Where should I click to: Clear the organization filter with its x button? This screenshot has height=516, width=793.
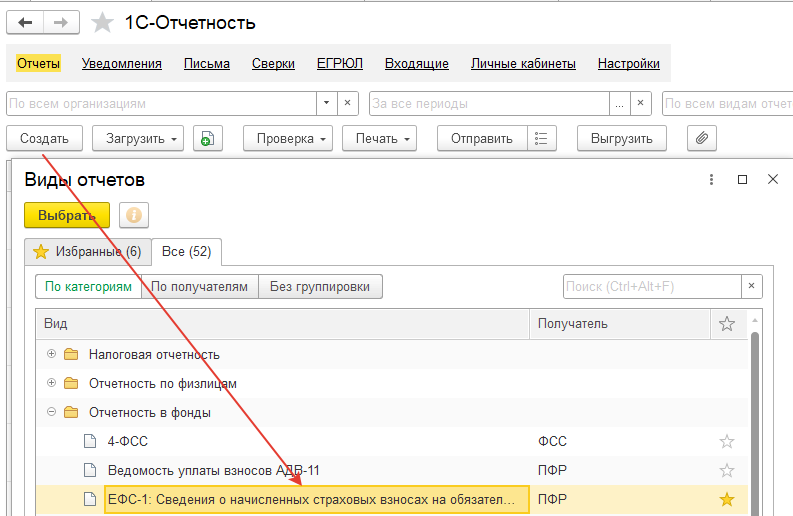point(347,103)
